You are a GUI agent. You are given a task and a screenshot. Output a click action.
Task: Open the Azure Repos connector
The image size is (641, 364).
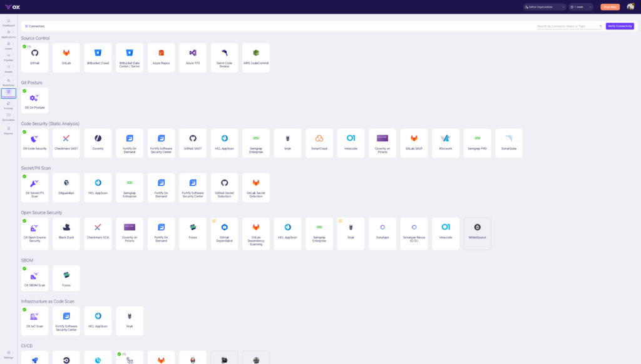pyautogui.click(x=161, y=58)
